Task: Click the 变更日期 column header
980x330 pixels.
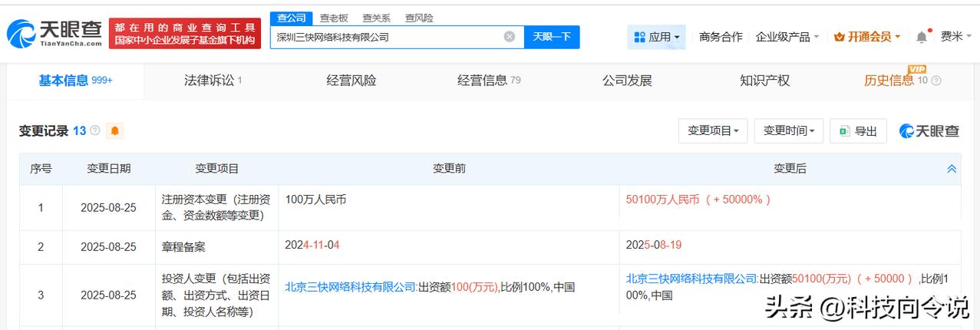Action: [x=108, y=169]
